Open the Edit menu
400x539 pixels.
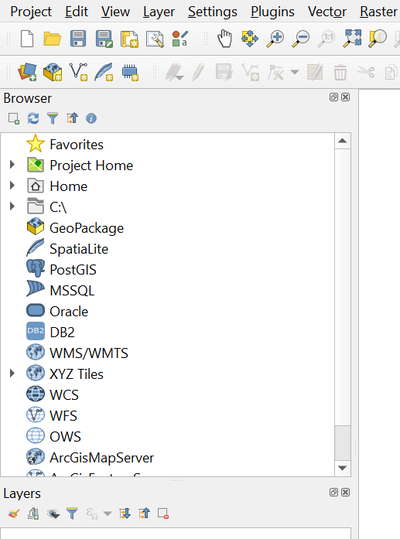click(76, 12)
